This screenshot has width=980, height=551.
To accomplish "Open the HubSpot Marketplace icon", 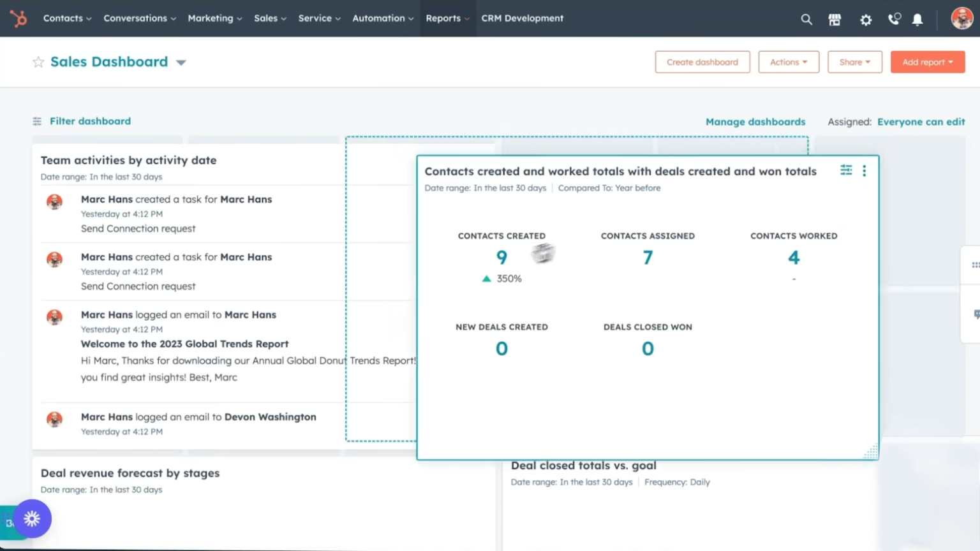I will click(x=835, y=18).
